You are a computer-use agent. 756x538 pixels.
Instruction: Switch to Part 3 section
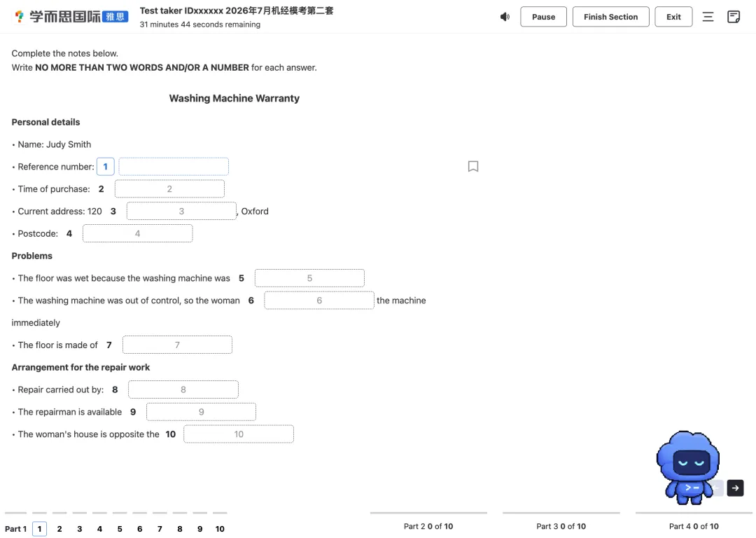pyautogui.click(x=561, y=526)
